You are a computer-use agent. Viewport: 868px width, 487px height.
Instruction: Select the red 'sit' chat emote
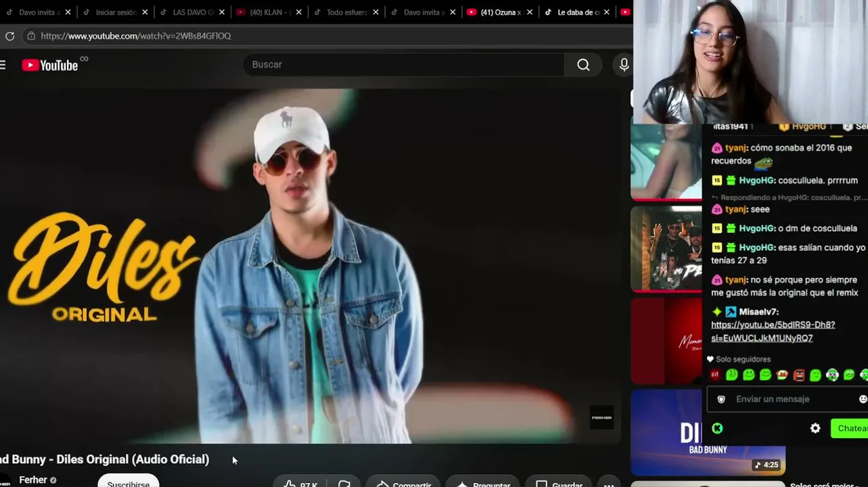(x=715, y=375)
